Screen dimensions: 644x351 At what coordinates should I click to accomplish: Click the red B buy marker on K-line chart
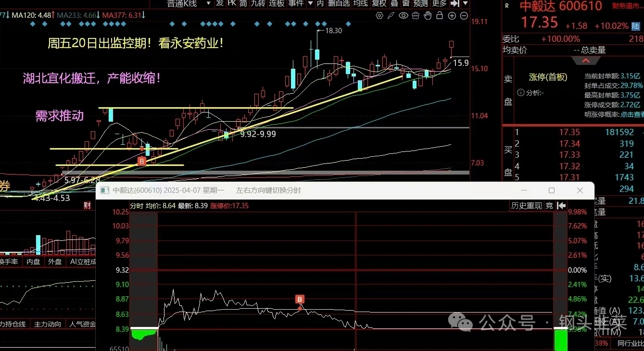[x=141, y=161]
